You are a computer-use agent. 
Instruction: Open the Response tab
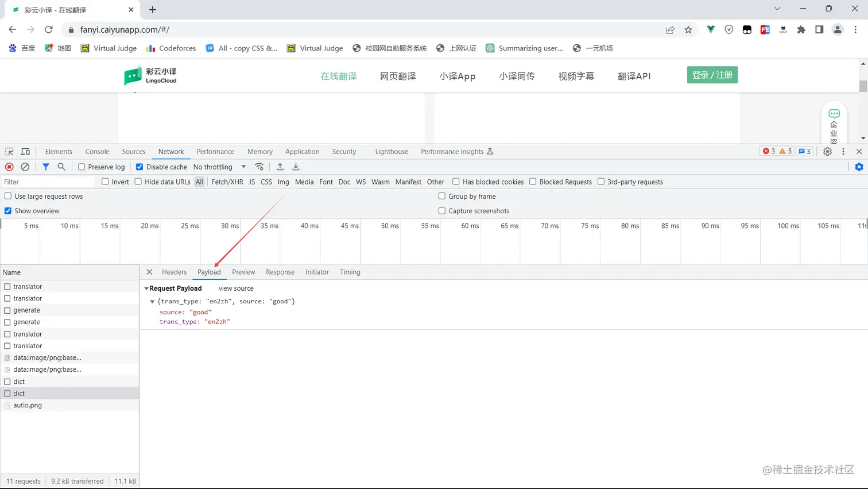280,272
